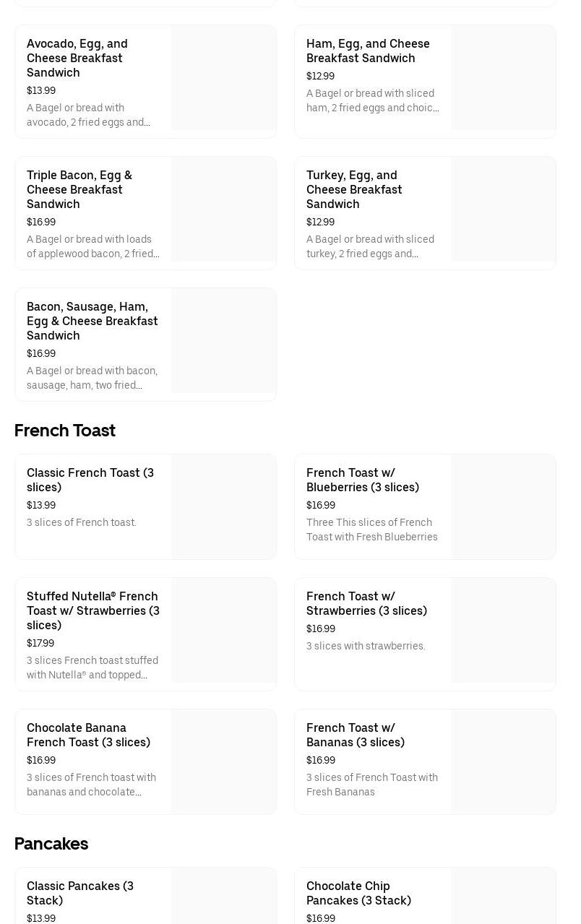Click photo area of Classic French Toast card
The height and width of the screenshot is (924, 581).
pyautogui.click(x=223, y=506)
